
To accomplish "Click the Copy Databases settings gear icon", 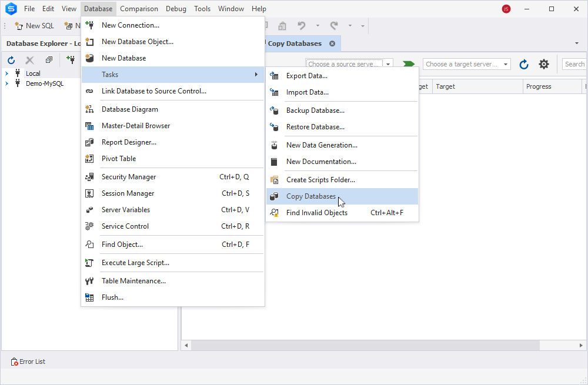I will click(544, 64).
